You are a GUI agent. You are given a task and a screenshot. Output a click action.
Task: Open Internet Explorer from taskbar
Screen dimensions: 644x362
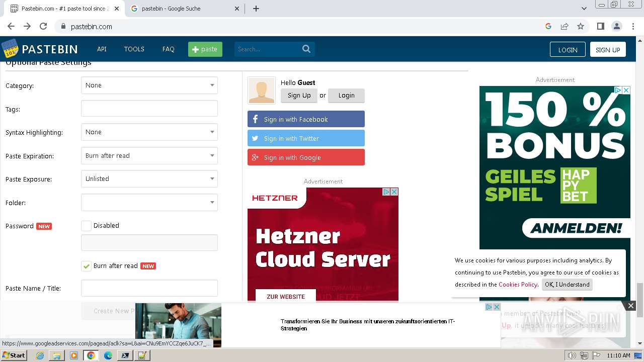point(40,355)
